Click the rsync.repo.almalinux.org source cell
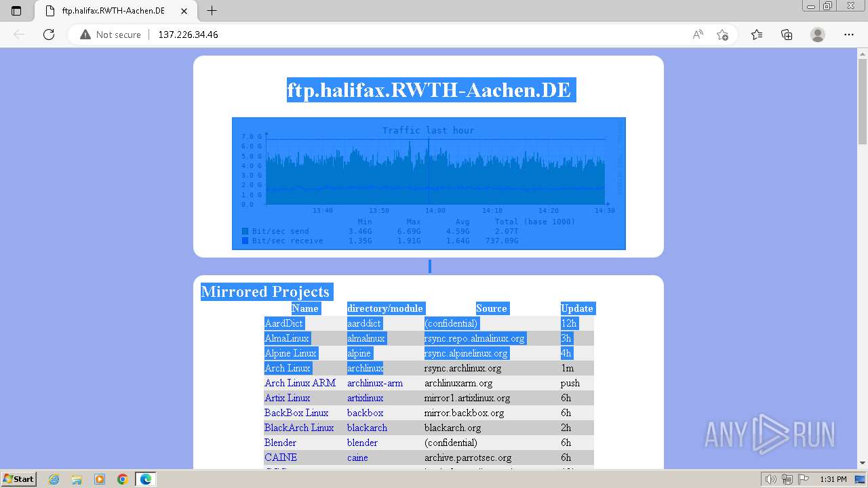 click(x=475, y=338)
